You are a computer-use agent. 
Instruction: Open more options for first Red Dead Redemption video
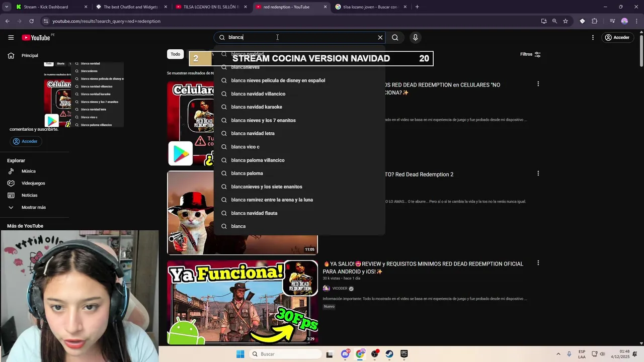538,84
